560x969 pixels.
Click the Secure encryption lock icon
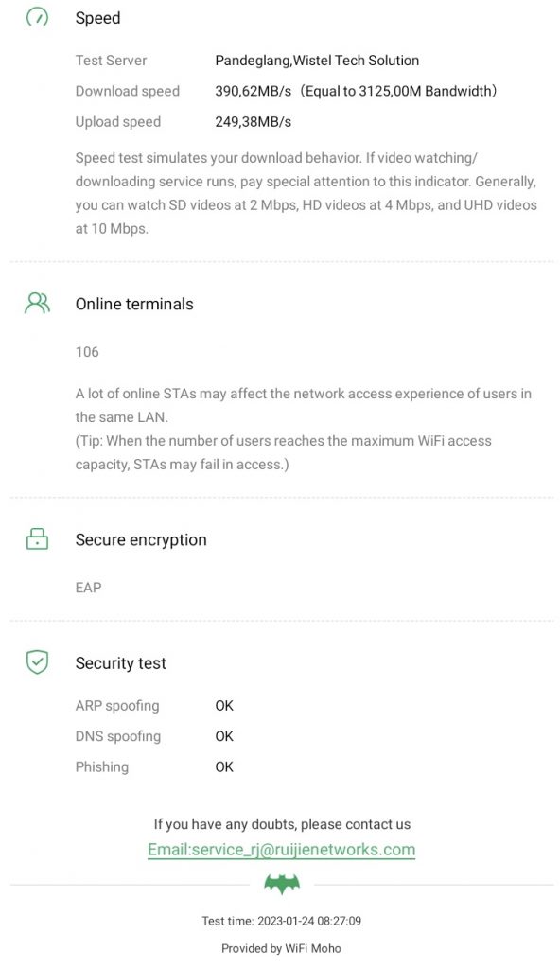pos(37,538)
